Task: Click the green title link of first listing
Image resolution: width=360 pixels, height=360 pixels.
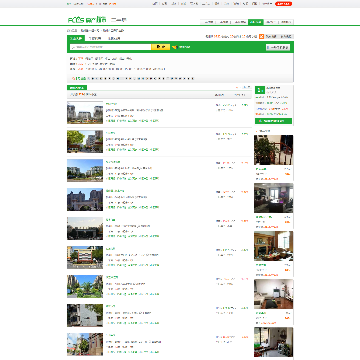Action: (111, 104)
